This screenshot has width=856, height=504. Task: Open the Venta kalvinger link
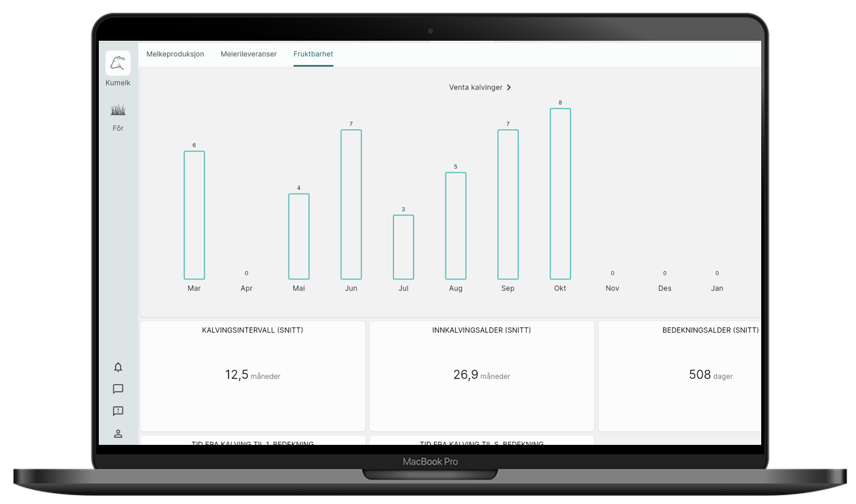tap(476, 87)
